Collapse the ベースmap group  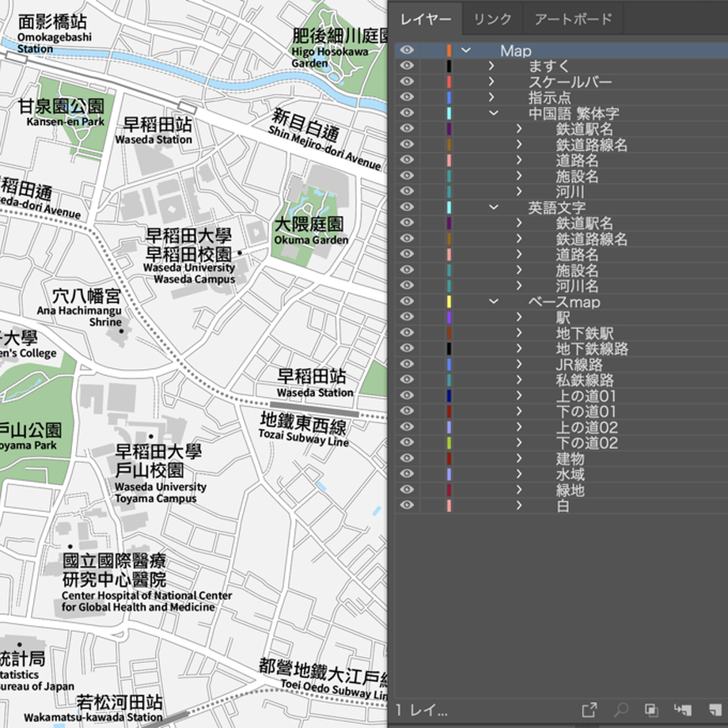(494, 301)
